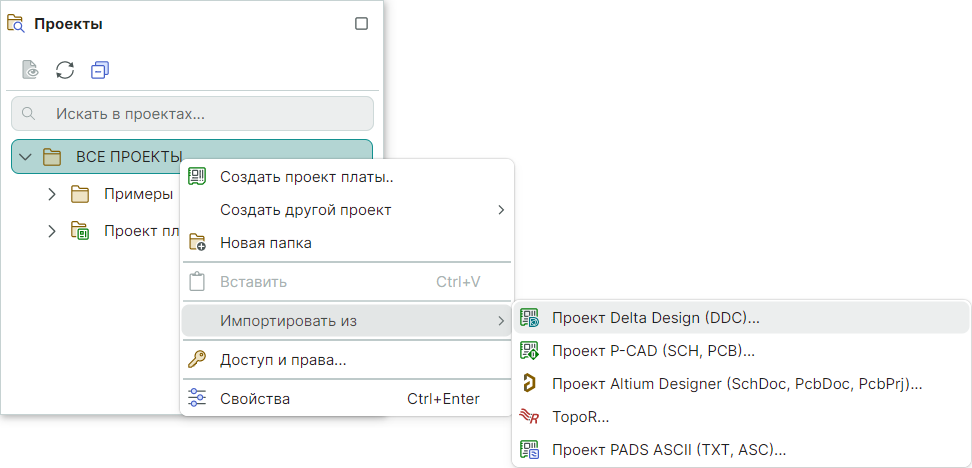Expand the Проект платы tree item
Screen dimensions: 972x468
(52, 231)
